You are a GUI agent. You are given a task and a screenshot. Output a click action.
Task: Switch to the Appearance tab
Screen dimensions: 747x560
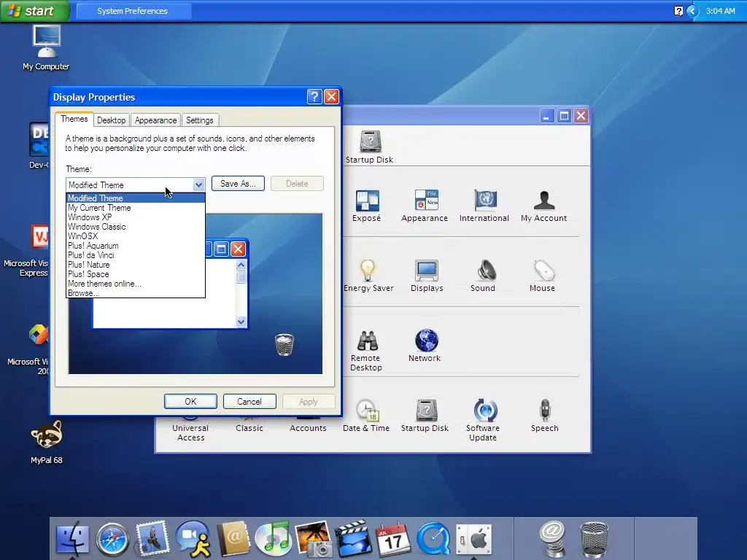point(155,120)
